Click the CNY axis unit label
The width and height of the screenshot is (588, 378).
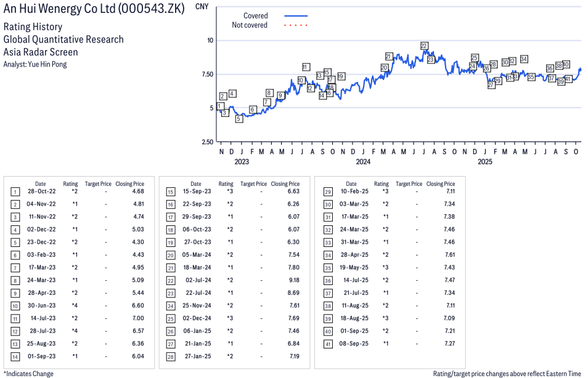[x=201, y=7]
